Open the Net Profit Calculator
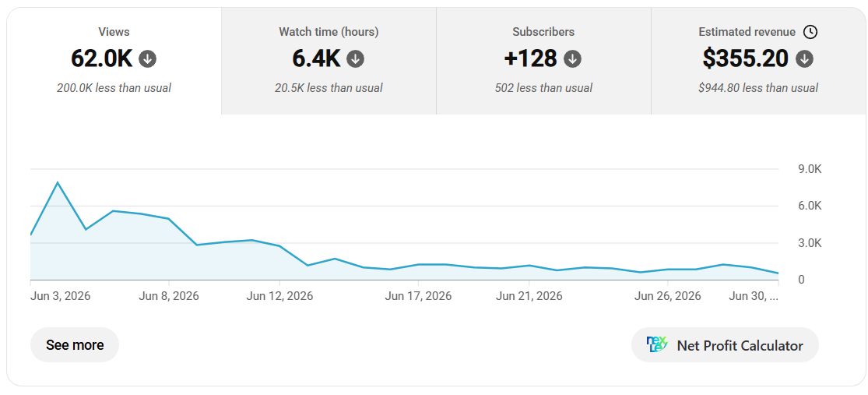Screen dimensions: 868x395 click(x=726, y=345)
